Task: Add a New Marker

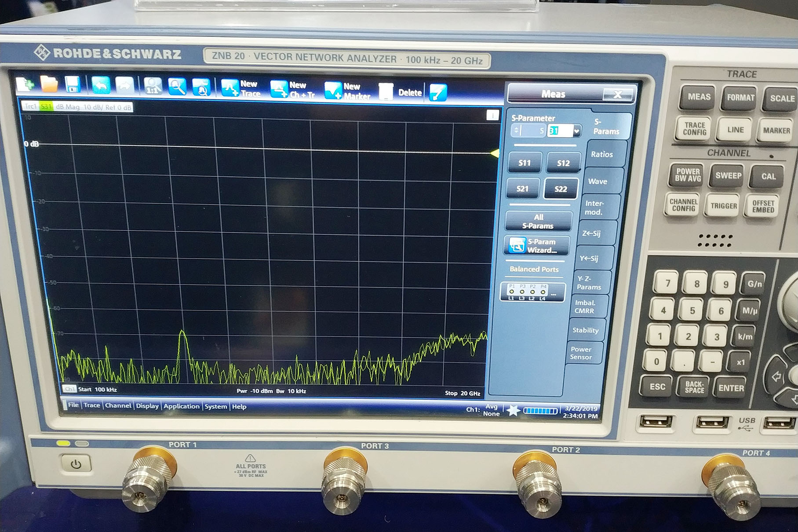Action: pos(347,91)
